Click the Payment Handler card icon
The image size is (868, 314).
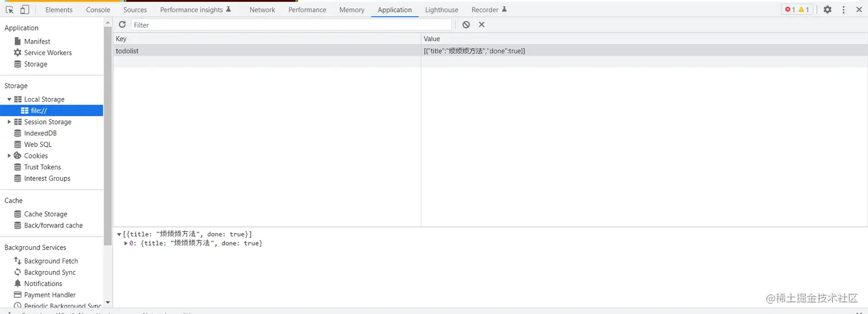pos(18,295)
